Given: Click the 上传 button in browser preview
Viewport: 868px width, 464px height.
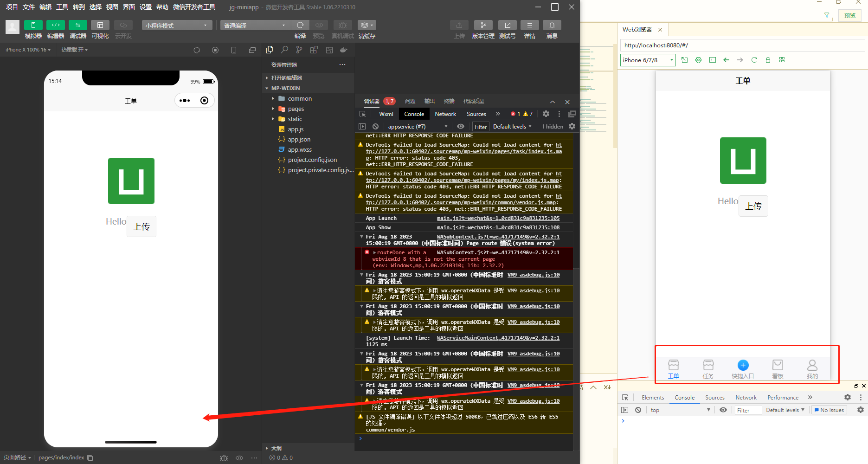Looking at the screenshot, I should (x=753, y=206).
